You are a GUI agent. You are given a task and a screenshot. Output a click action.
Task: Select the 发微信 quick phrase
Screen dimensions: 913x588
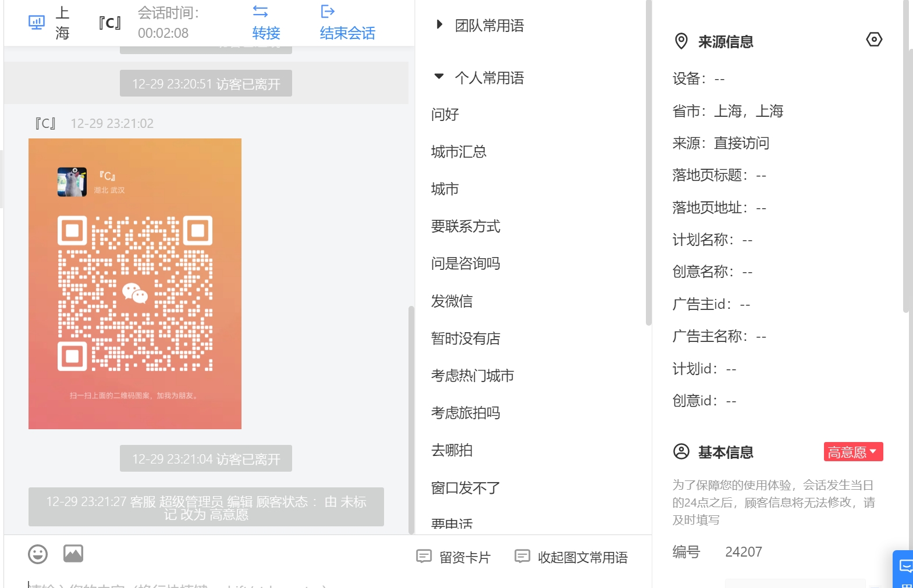[452, 301]
